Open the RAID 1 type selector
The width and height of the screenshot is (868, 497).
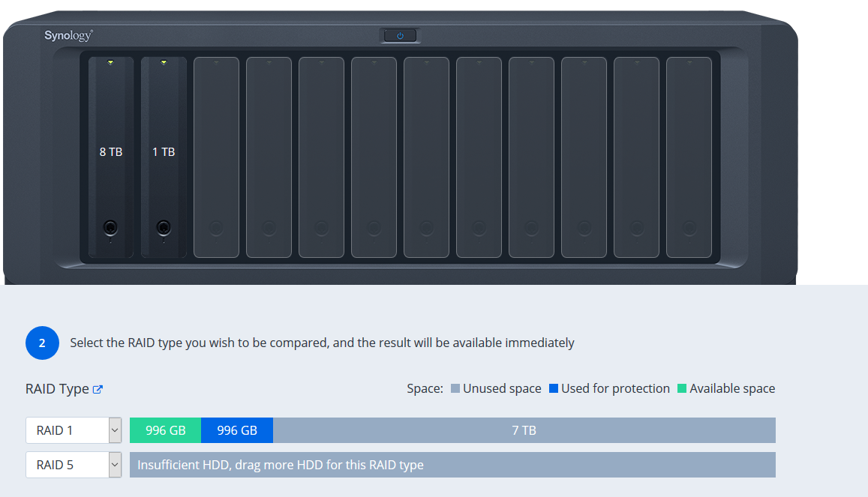(74, 430)
